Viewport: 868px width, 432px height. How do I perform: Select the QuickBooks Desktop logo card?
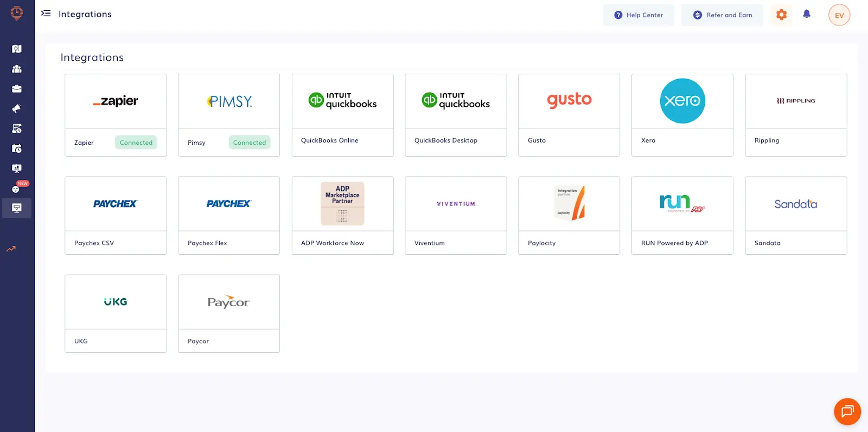click(x=456, y=101)
